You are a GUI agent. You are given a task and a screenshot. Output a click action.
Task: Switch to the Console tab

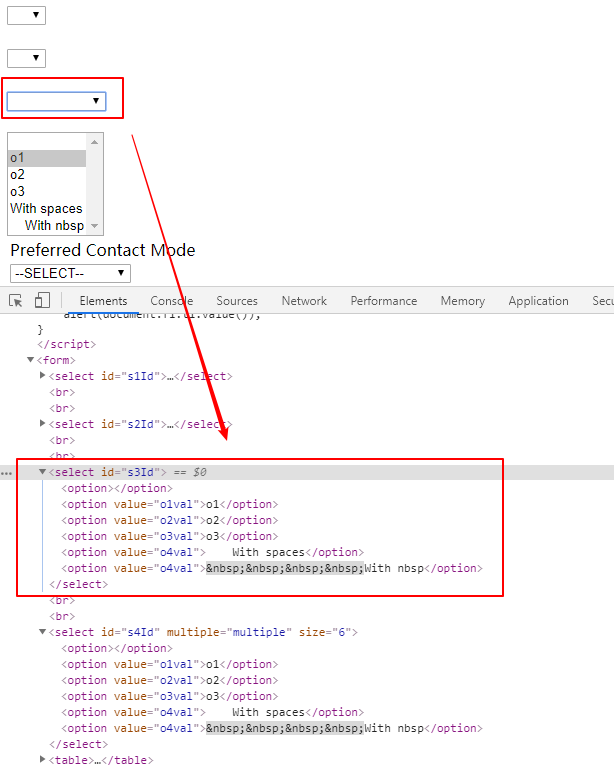[x=172, y=301]
